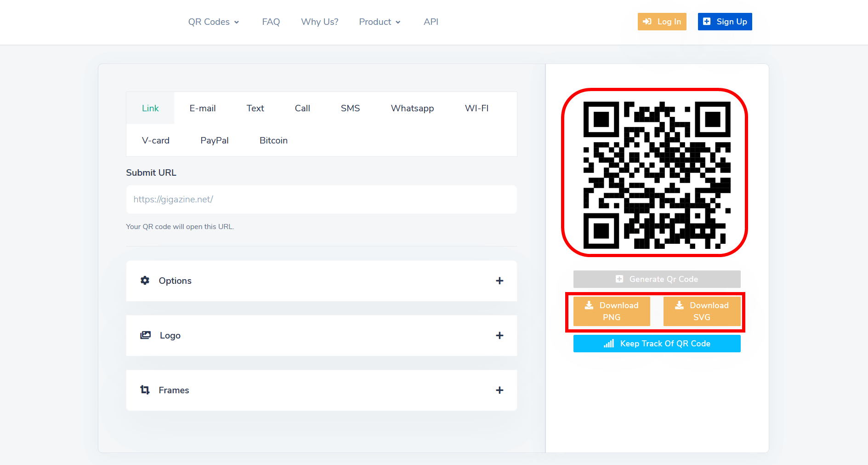The height and width of the screenshot is (465, 868).
Task: Download the QR code as PNG
Action: tap(612, 311)
